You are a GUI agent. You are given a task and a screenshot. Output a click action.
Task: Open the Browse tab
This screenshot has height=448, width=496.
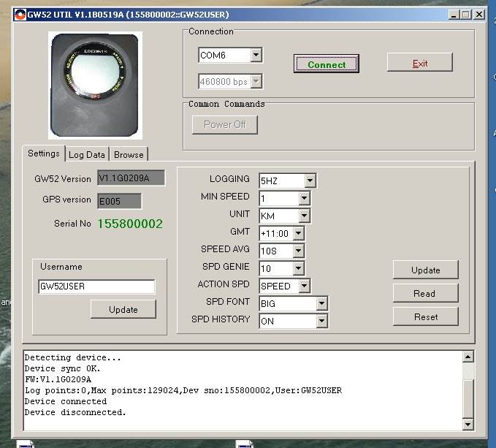pos(129,155)
